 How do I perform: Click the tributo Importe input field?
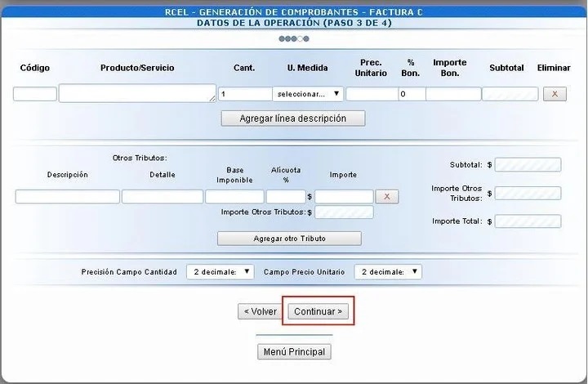(x=344, y=197)
